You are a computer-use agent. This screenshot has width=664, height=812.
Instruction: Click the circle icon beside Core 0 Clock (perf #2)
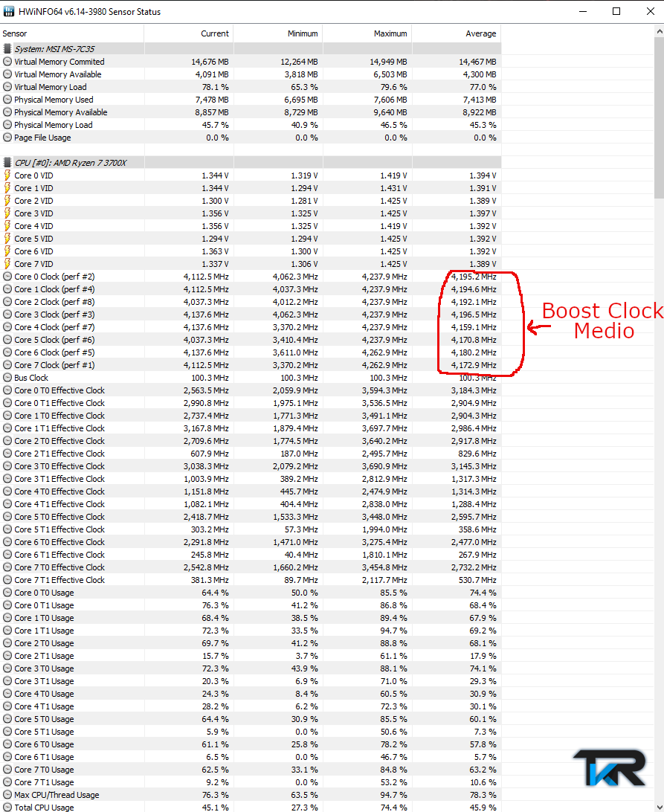point(7,277)
